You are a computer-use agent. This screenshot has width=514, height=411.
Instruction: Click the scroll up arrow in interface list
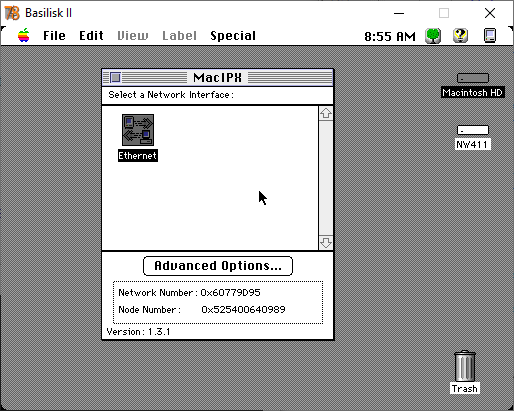[326, 113]
